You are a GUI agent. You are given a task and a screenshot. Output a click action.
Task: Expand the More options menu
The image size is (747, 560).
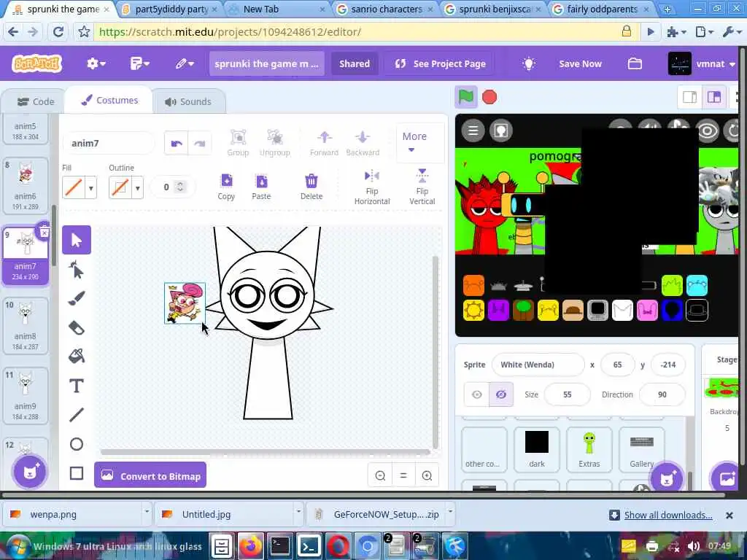(414, 142)
